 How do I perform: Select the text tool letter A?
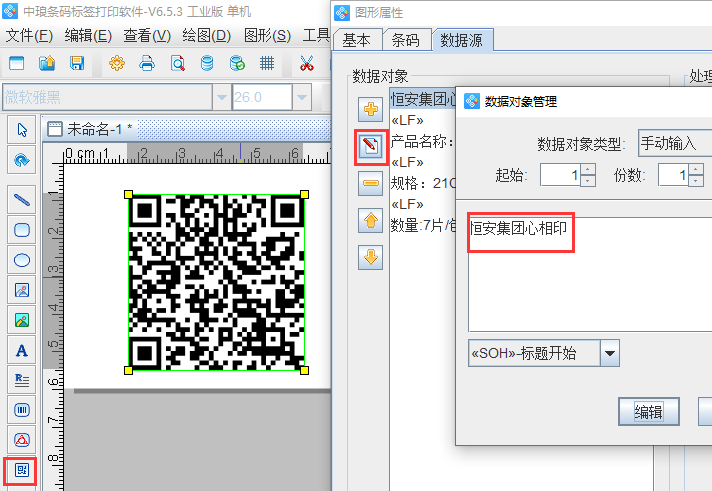22,350
